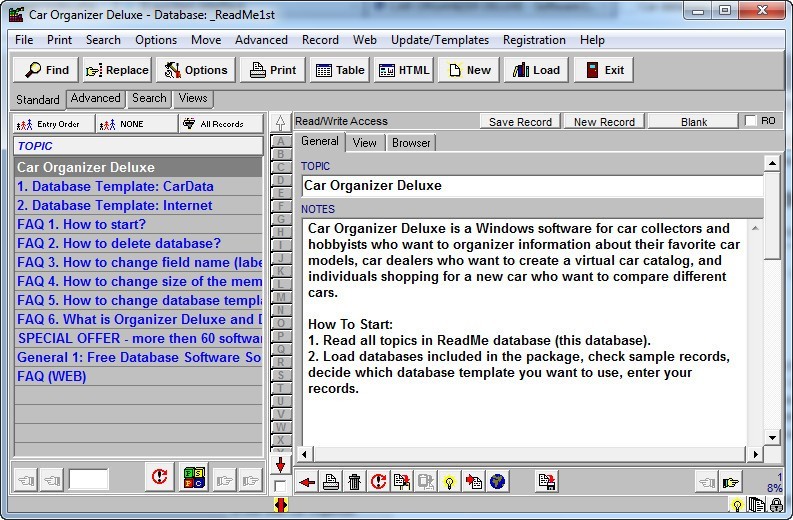Click the All Records filter button

[x=221, y=124]
